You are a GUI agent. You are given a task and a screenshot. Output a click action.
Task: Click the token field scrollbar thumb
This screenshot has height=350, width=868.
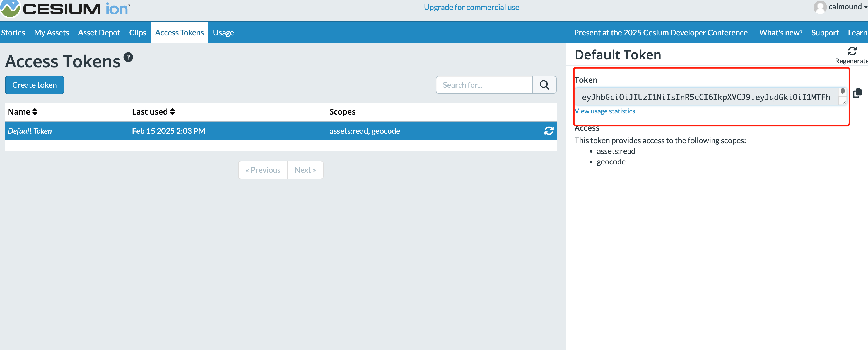[842, 91]
